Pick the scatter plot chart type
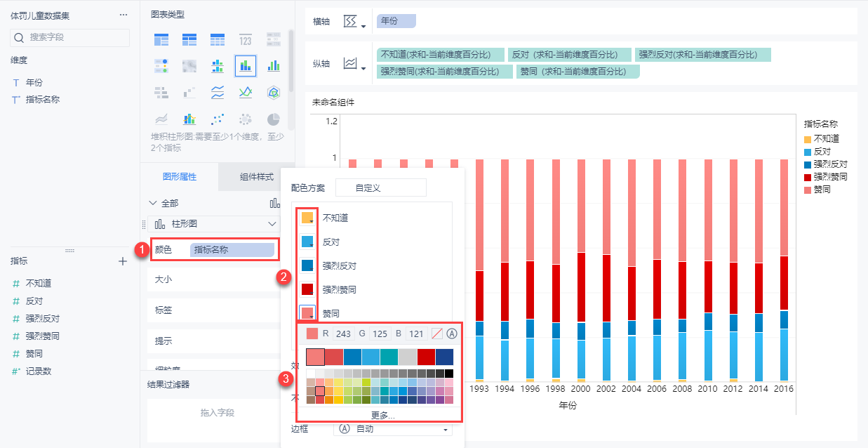The height and width of the screenshot is (448, 868). (x=218, y=119)
